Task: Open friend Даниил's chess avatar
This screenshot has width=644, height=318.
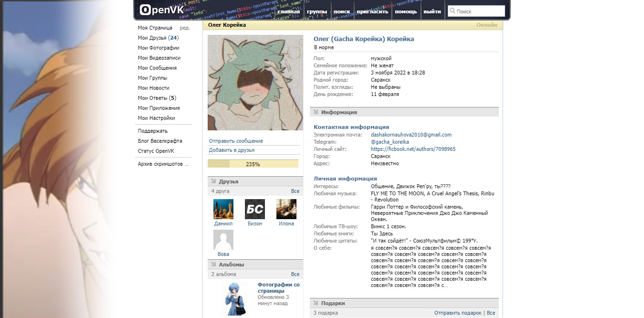Action: pyautogui.click(x=223, y=209)
